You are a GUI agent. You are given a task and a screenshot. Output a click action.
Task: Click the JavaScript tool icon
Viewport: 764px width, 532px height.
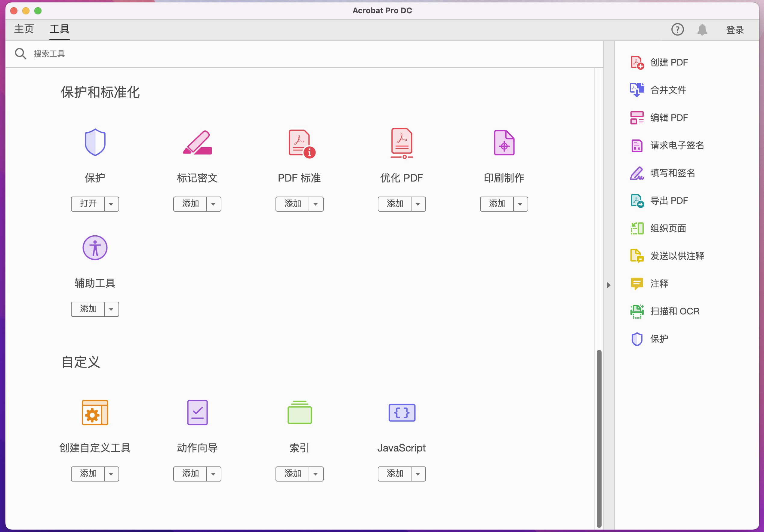402,413
